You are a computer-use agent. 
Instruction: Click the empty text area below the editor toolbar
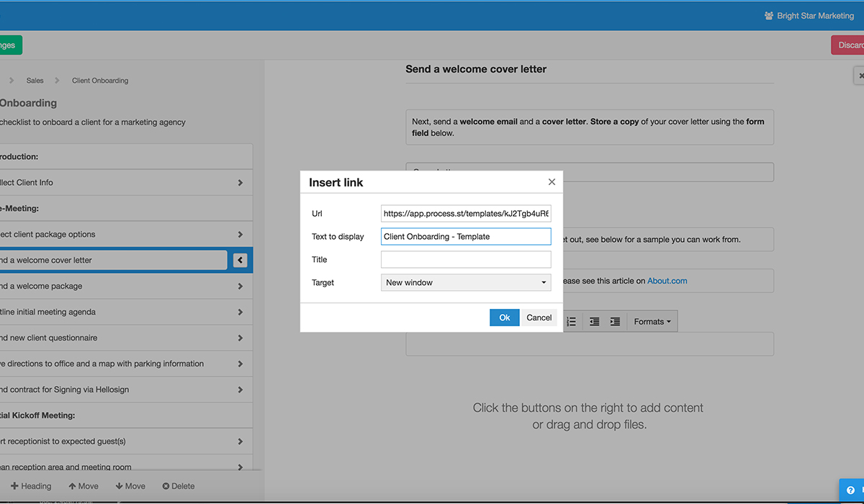[590, 343]
